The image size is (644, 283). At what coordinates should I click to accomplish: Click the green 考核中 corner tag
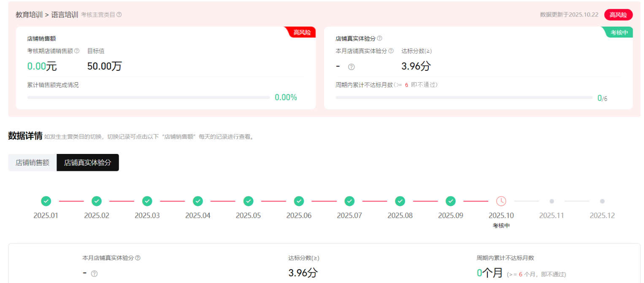point(619,32)
